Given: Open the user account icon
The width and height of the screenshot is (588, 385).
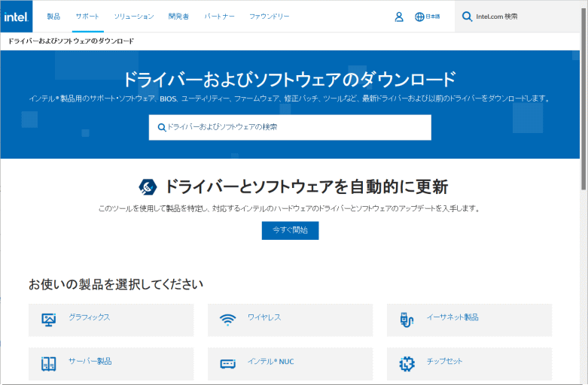Looking at the screenshot, I should tap(399, 17).
